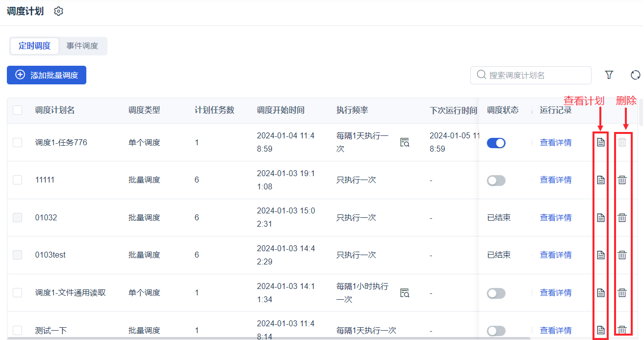View plan document icon for 调度1-任务776
Viewport: 644px width, 340px height.
click(601, 143)
